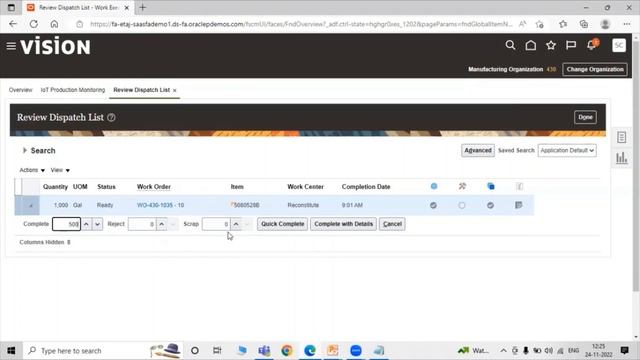The height and width of the screenshot is (360, 640).
Task: Open Microsoft Teams from the taskbar
Action: (x=264, y=350)
